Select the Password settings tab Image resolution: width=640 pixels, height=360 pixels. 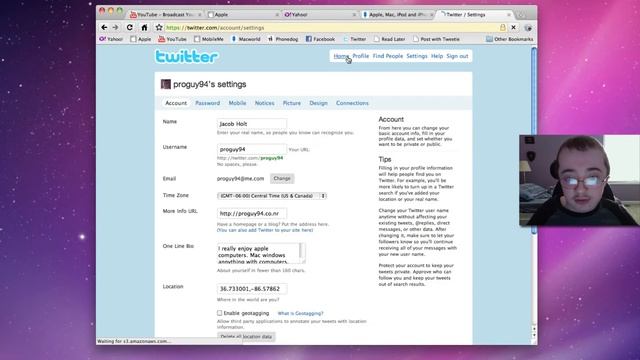click(x=207, y=103)
